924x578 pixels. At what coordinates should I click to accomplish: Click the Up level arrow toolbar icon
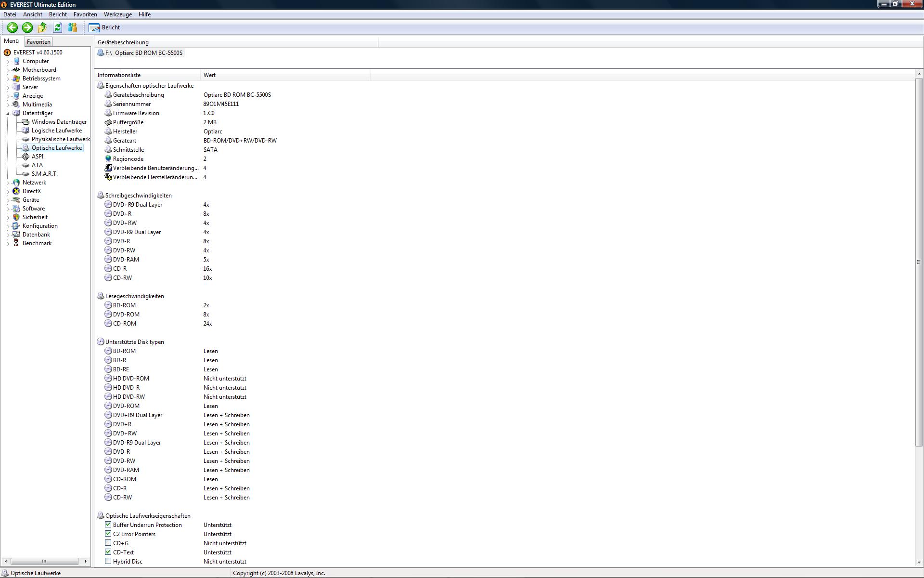42,27
